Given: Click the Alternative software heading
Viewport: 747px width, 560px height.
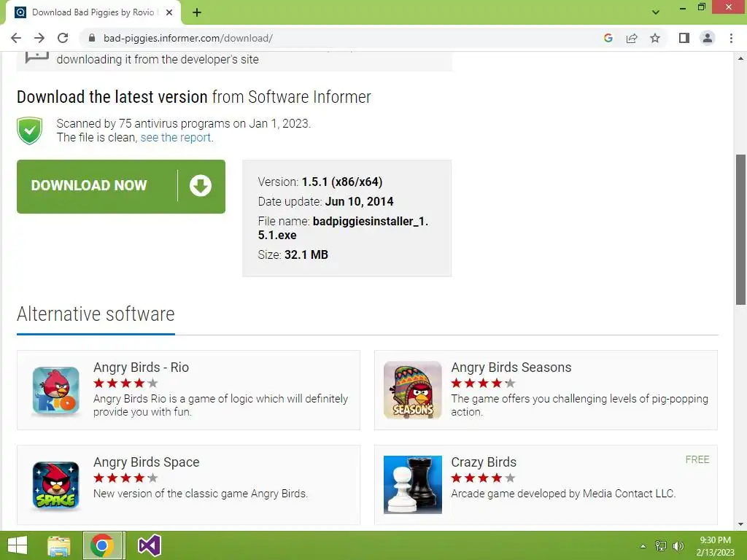Looking at the screenshot, I should click(96, 314).
